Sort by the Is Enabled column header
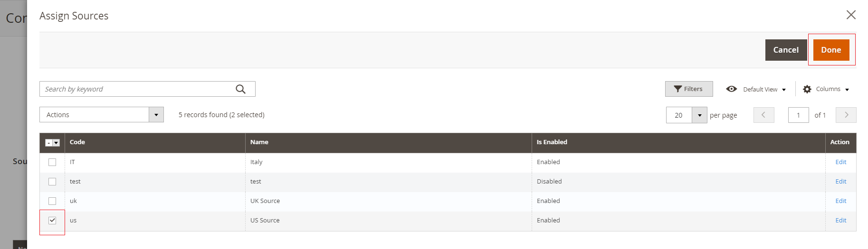This screenshot has height=249, width=868. click(x=552, y=142)
